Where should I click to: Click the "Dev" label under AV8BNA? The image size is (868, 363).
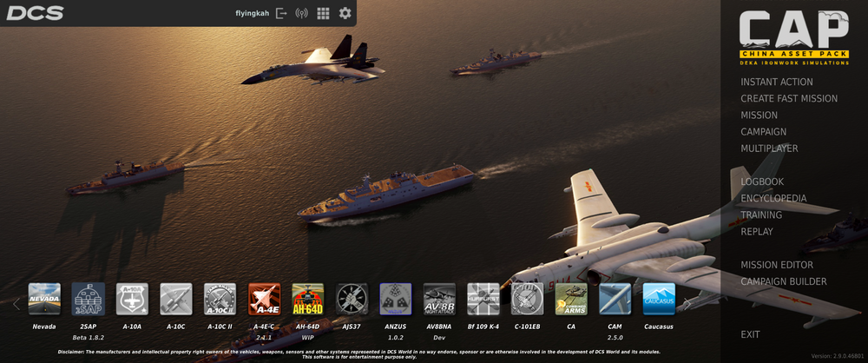[439, 337]
